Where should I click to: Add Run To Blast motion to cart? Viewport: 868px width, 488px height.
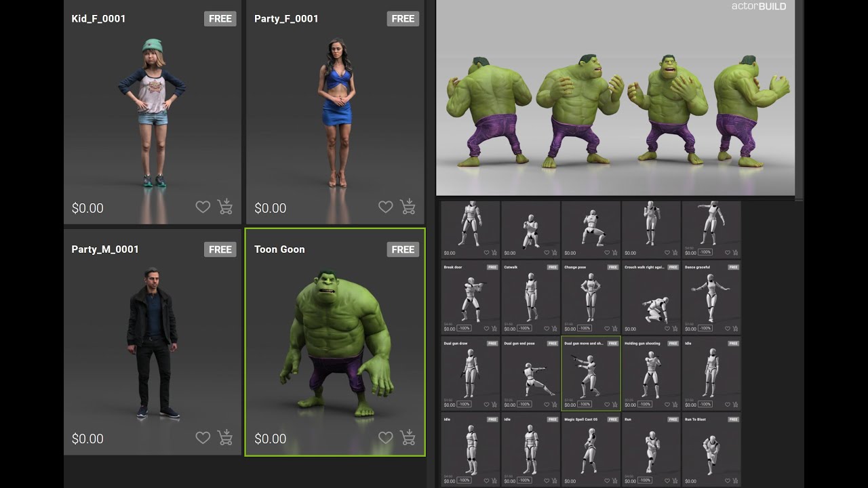[736, 481]
